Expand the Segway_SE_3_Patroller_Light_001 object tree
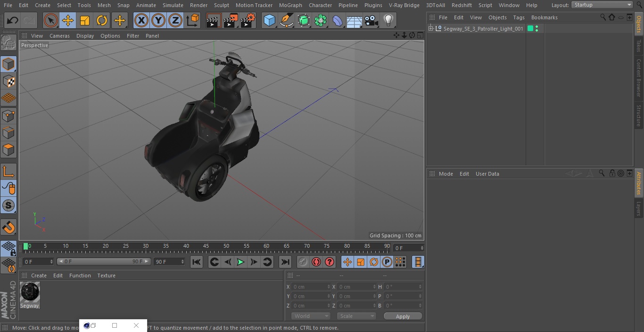Image resolution: width=644 pixels, height=332 pixels. (x=430, y=29)
